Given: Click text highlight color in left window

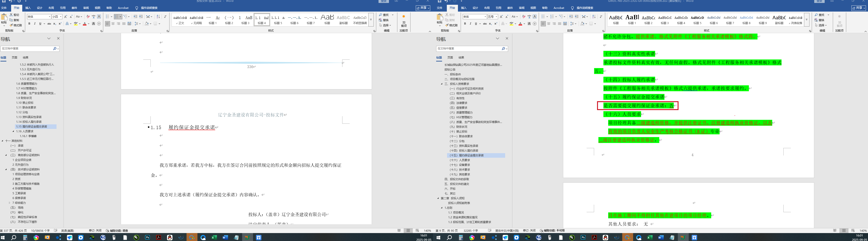Looking at the screenshot, I should (x=76, y=24).
